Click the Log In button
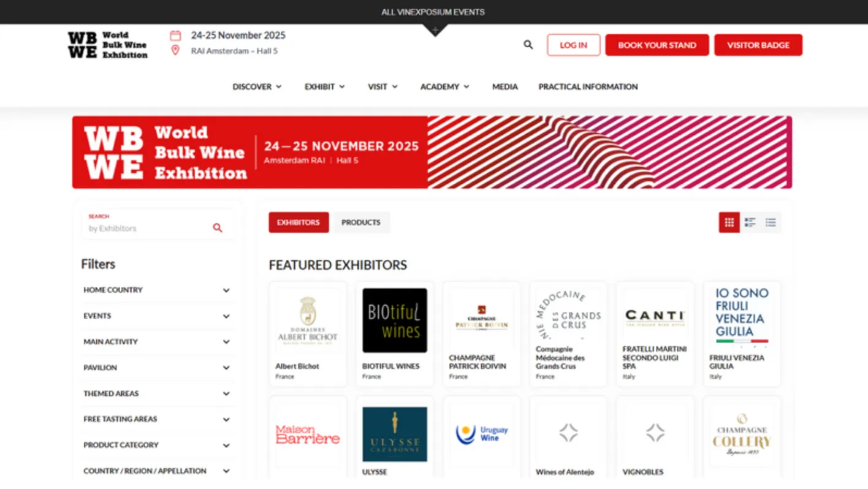 point(574,45)
